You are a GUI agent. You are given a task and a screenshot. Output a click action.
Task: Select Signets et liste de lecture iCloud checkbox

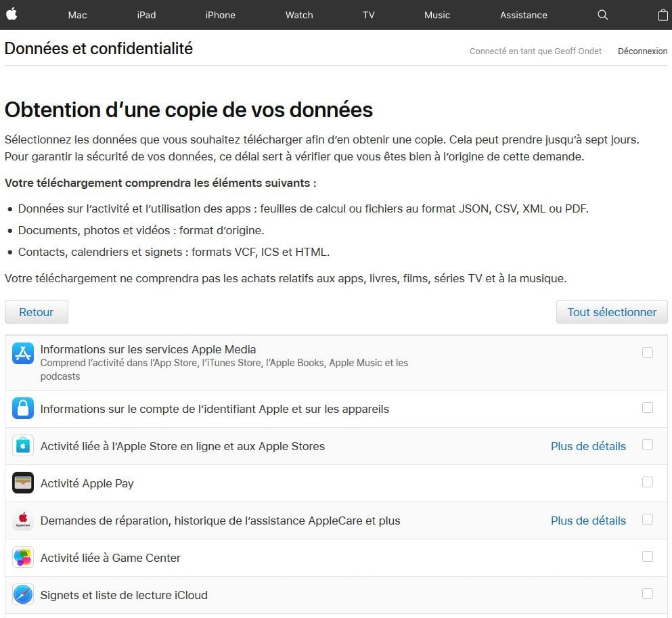tap(648, 594)
